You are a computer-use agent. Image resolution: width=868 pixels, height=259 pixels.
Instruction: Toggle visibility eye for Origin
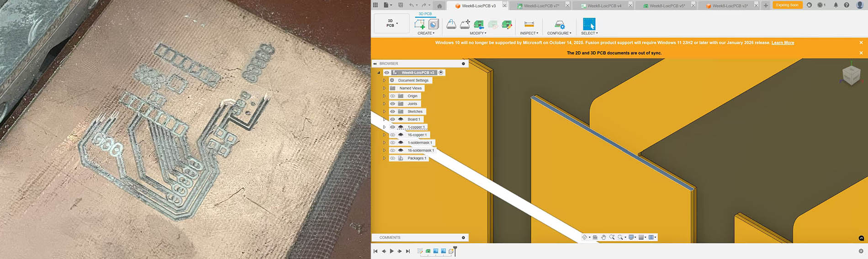[x=392, y=96]
